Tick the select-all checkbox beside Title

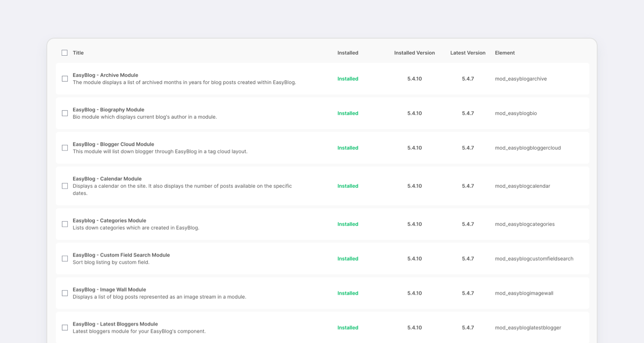(x=64, y=53)
